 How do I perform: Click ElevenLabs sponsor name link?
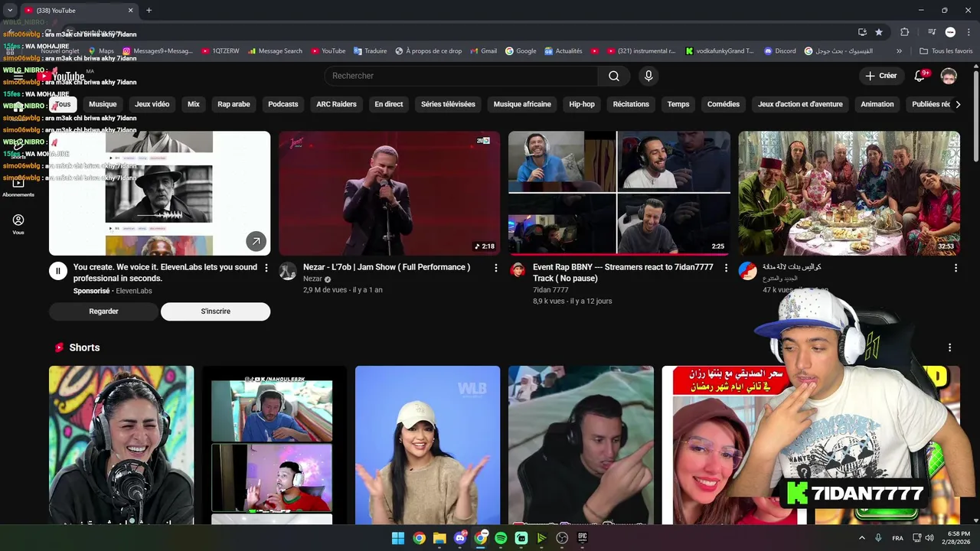click(x=134, y=291)
